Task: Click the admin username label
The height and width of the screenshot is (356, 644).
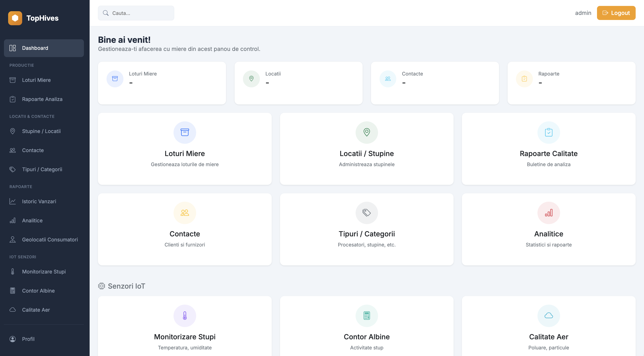Action: click(x=583, y=13)
